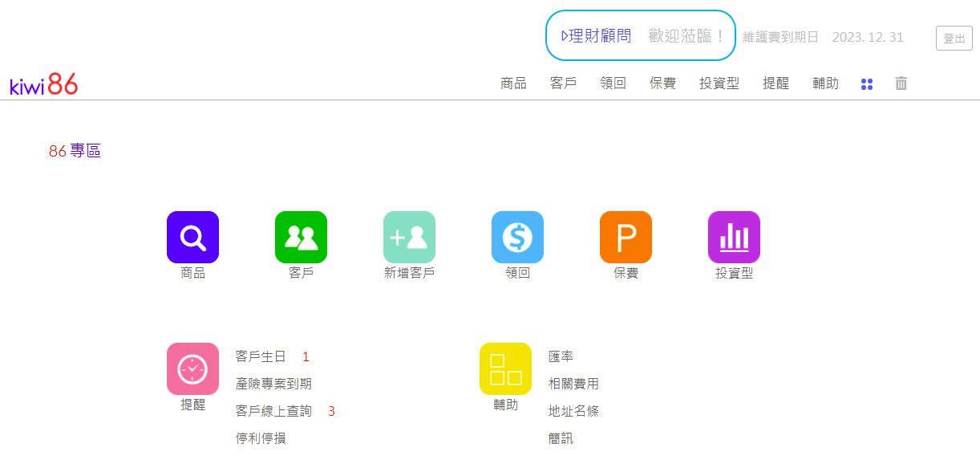Viewport: 980px width, 472px height.
Task: Open the 停利停損 link
Action: click(261, 438)
